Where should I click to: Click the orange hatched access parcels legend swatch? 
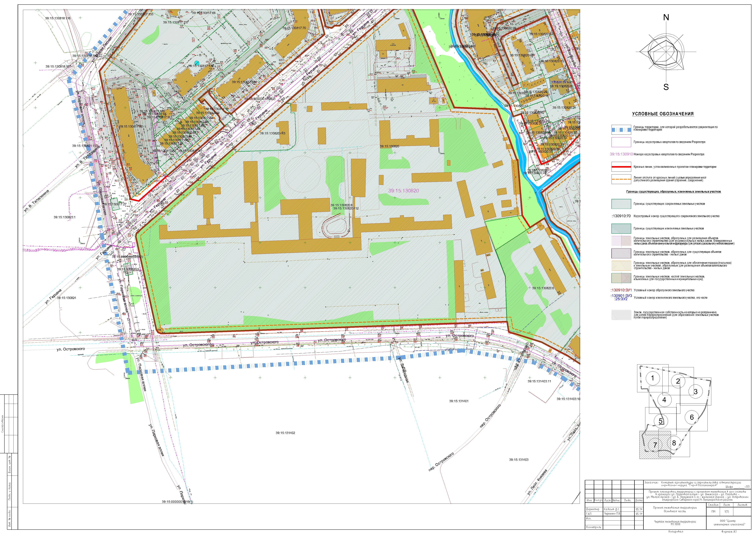point(621,266)
